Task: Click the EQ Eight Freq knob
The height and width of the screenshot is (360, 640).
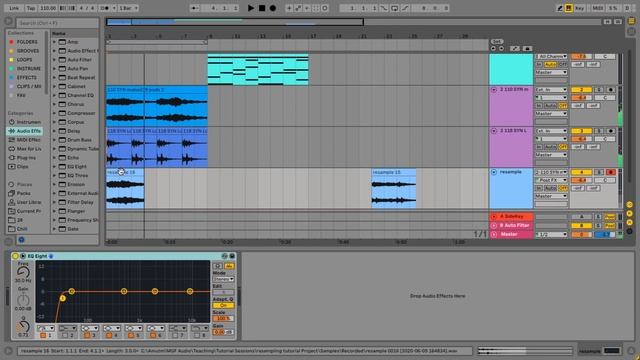Action: (x=23, y=272)
